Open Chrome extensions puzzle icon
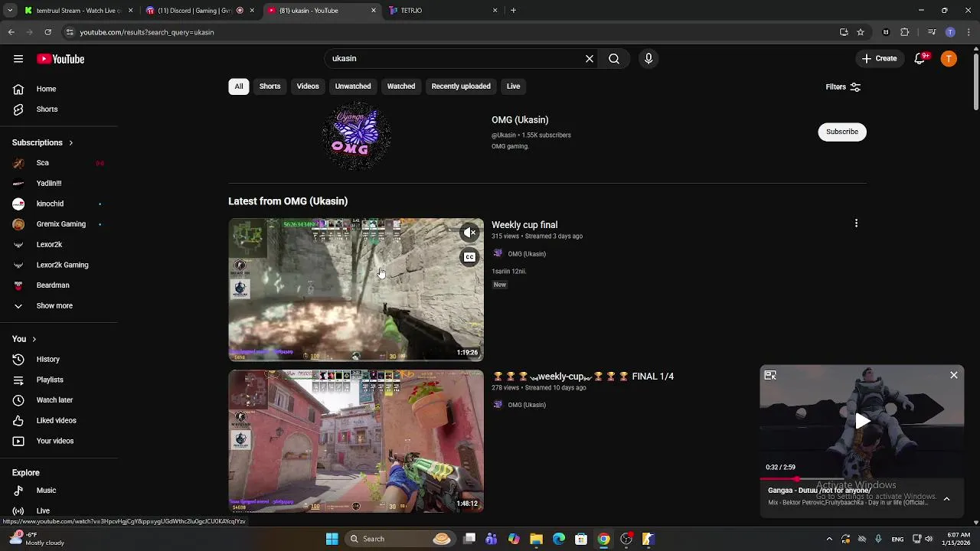 coord(905,32)
